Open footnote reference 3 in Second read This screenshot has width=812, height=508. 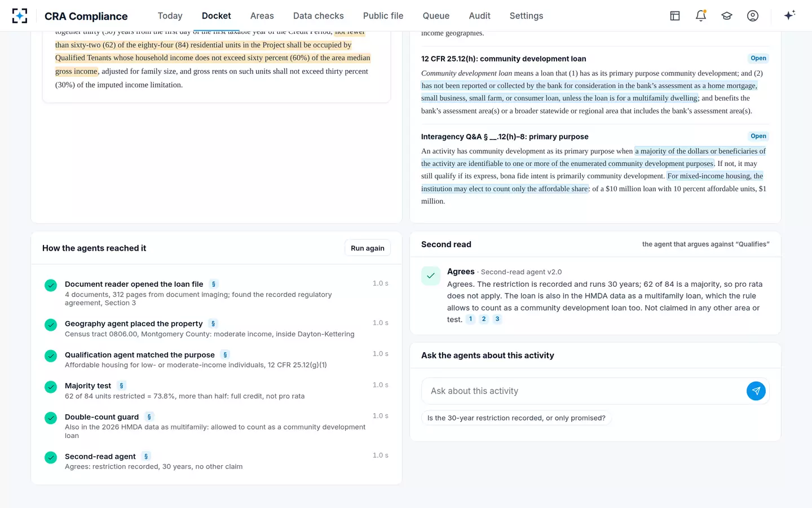click(x=497, y=319)
